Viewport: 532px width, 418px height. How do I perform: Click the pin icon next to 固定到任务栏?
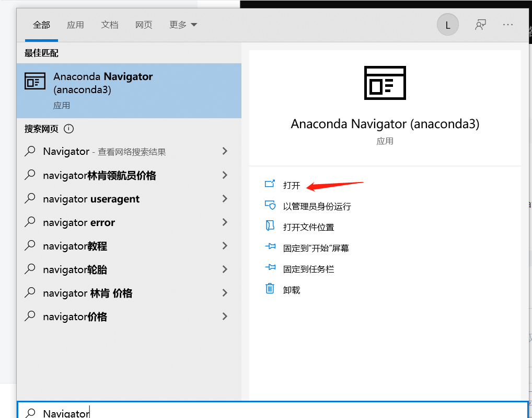pyautogui.click(x=270, y=267)
